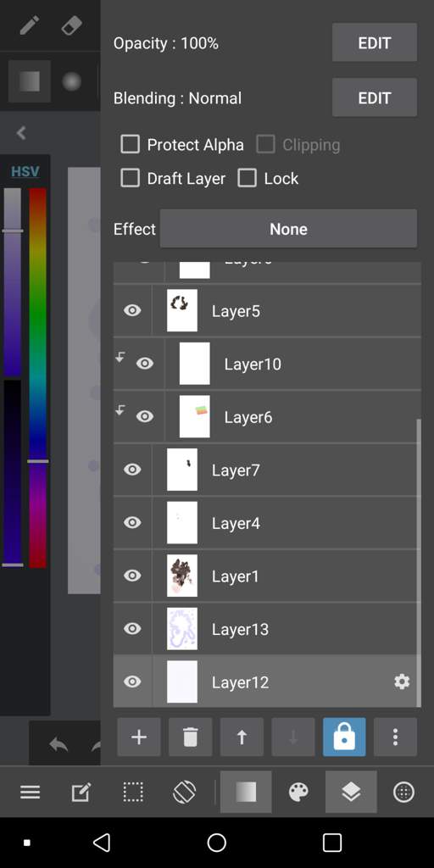The width and height of the screenshot is (434, 868).
Task: Edit the Blending mode
Action: point(374,97)
